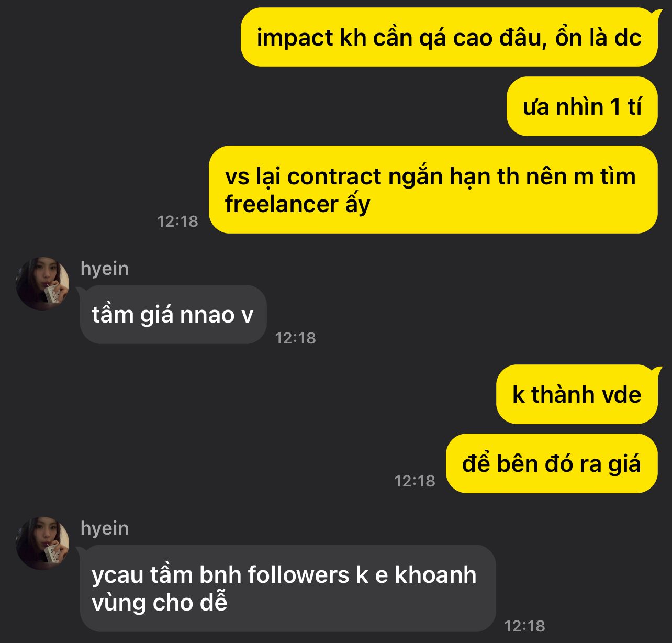The image size is (672, 643).
Task: Tap the word 'contract' in the yellow bubble
Action: 334,176
